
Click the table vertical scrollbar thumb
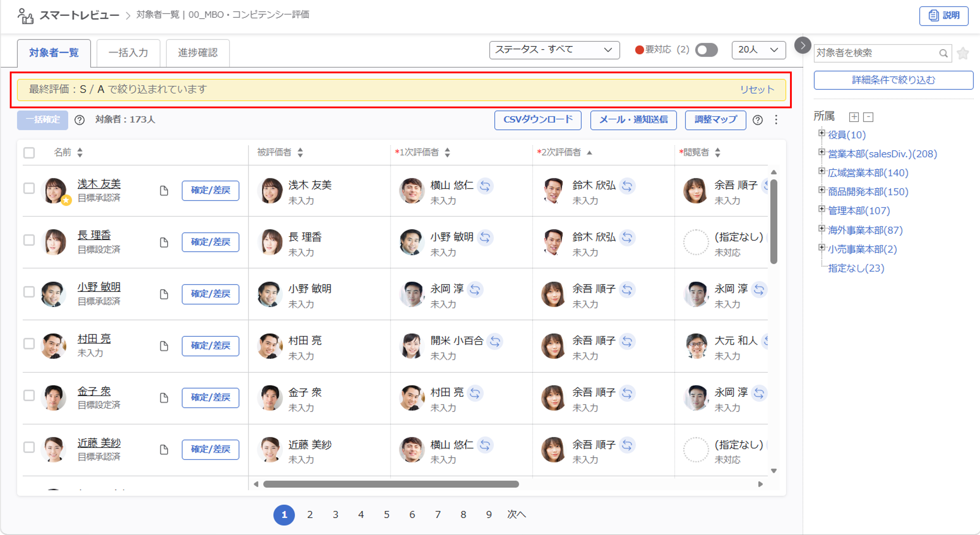coord(774,221)
